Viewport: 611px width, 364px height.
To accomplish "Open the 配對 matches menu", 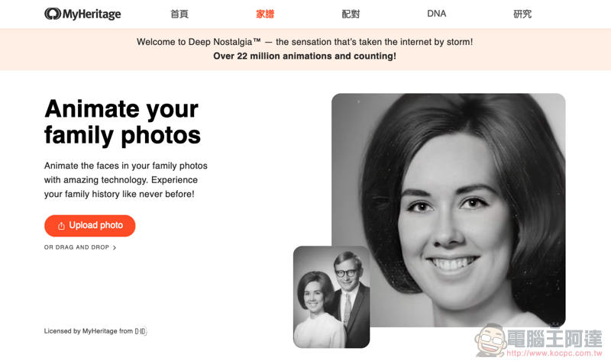I will pos(351,14).
